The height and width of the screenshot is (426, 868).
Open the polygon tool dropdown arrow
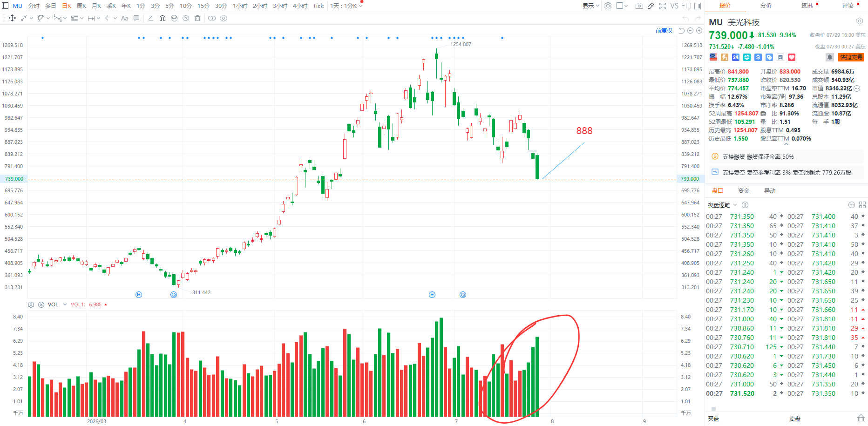[48, 18]
